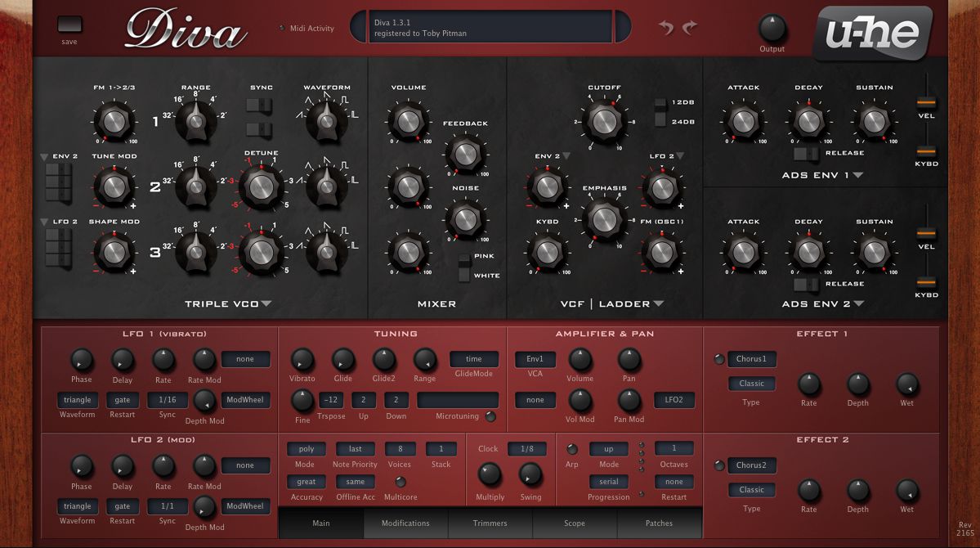Click the filter Emphasis knob
Image resolution: width=980 pixels, height=548 pixels.
point(604,219)
